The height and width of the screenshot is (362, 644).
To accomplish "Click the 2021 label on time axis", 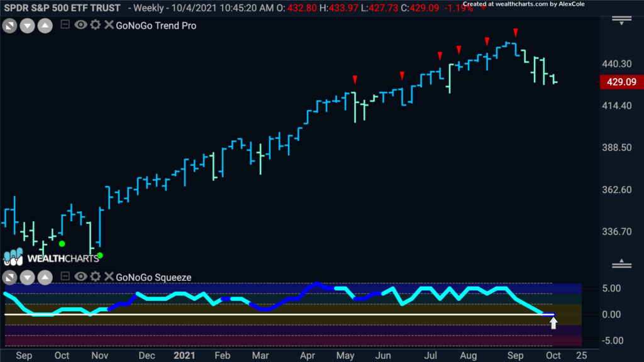I will tap(184, 356).
